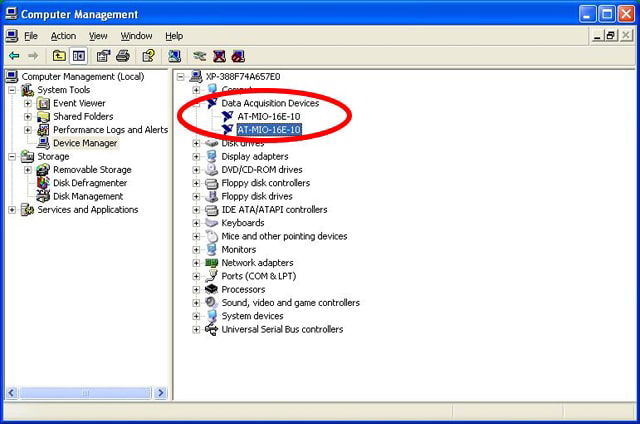Click Ports (COM & LPT) category icon
Image resolution: width=640 pixels, height=424 pixels.
pyautogui.click(x=212, y=276)
